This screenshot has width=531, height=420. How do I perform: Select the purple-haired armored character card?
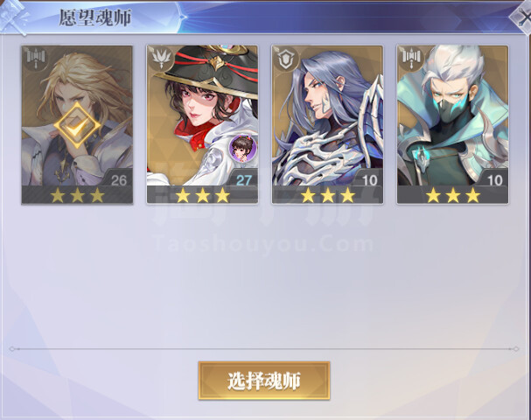(327, 124)
